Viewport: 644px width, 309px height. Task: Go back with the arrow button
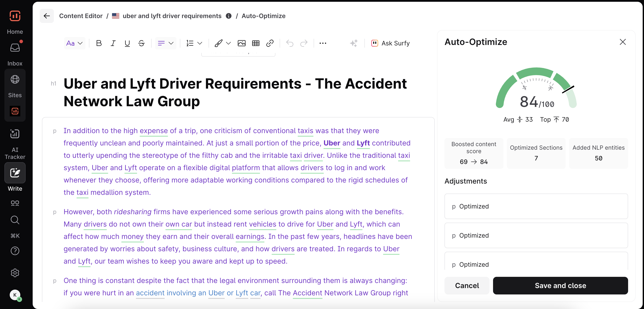47,16
